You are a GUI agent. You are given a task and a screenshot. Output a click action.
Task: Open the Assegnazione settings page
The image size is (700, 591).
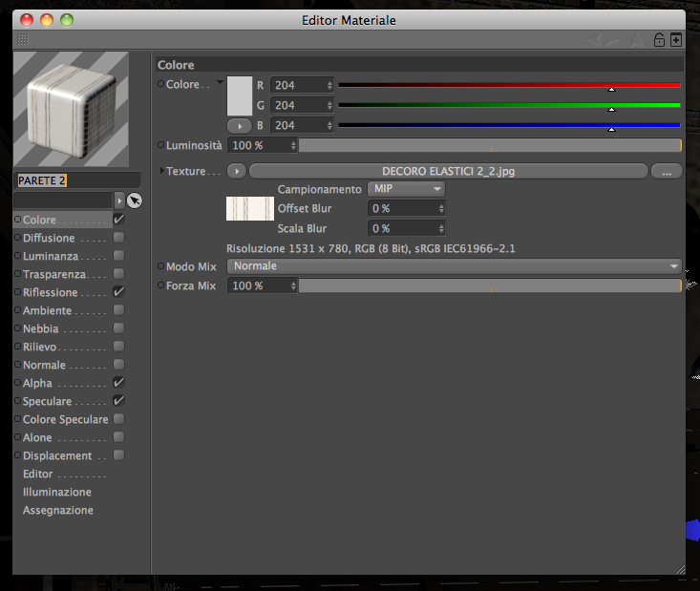(x=58, y=511)
